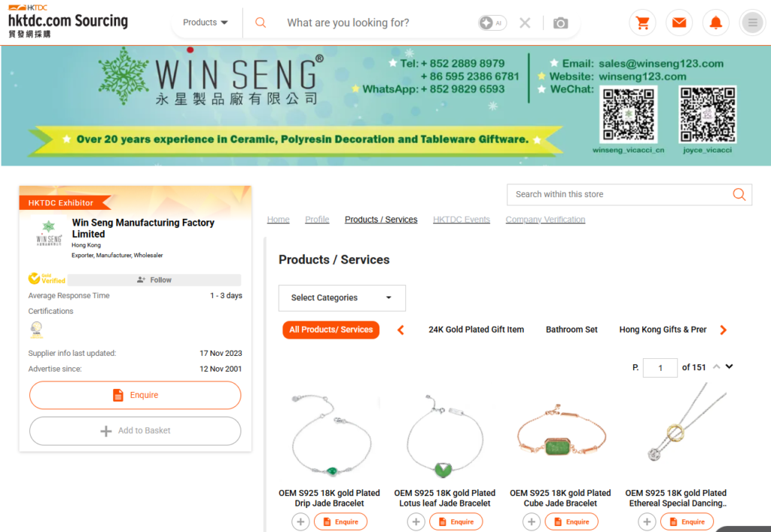Click the Enquire button in supplier card
This screenshot has height=532, width=771.
coord(136,395)
